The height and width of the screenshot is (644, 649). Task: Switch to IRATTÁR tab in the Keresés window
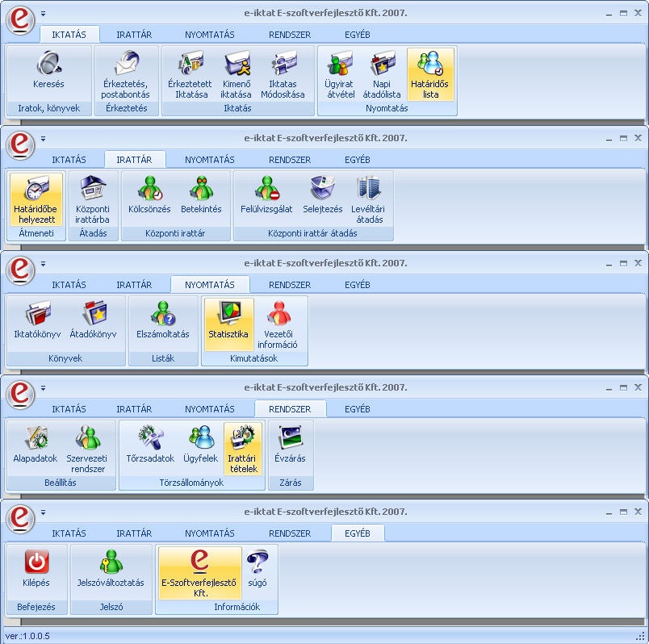(x=134, y=35)
